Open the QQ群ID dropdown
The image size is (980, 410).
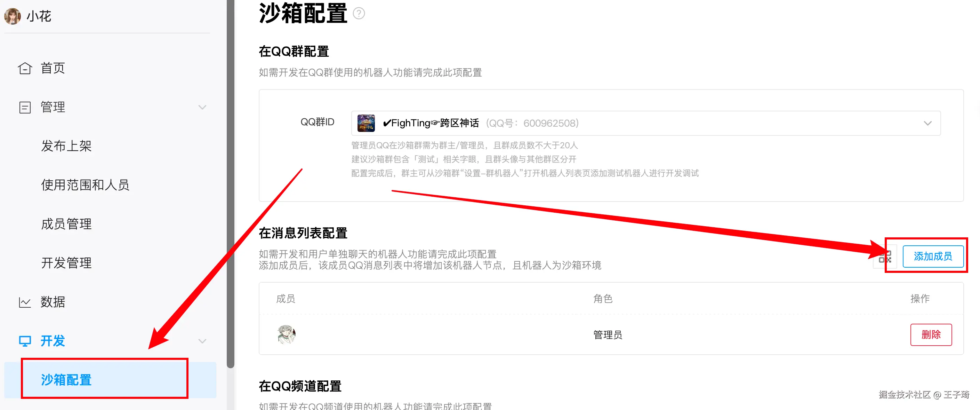[646, 123]
